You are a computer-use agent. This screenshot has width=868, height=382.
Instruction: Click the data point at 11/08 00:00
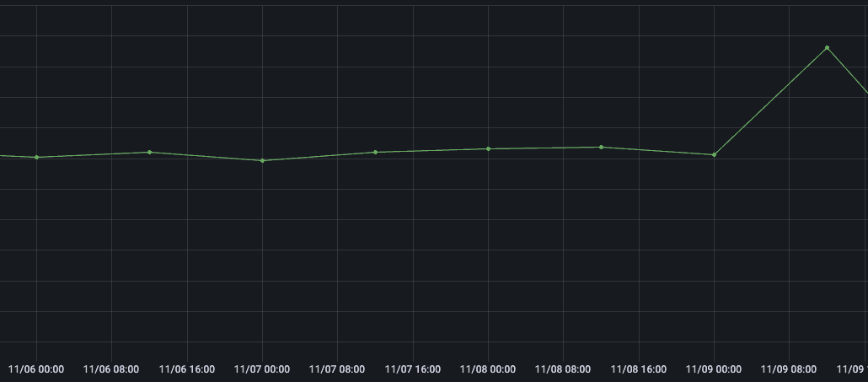click(x=488, y=148)
